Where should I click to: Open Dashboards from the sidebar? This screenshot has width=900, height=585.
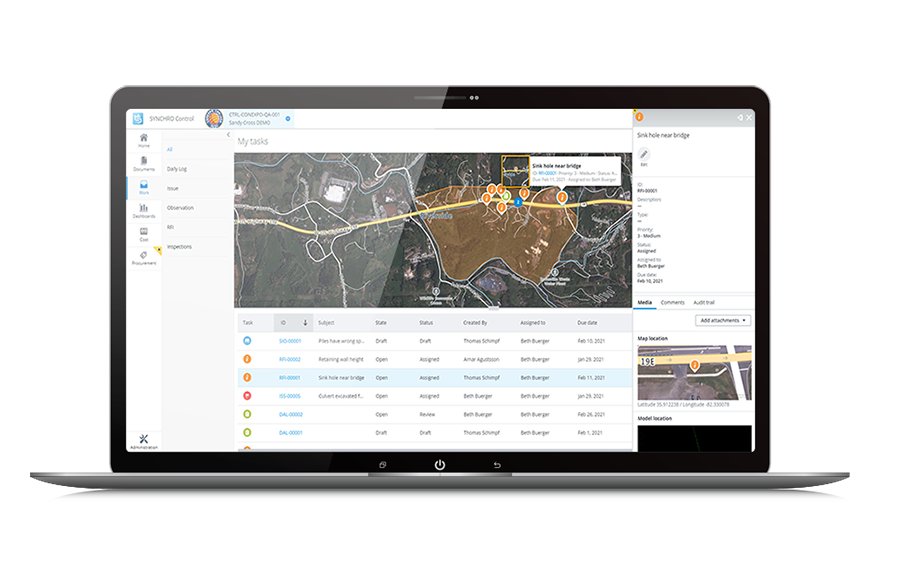click(x=144, y=209)
